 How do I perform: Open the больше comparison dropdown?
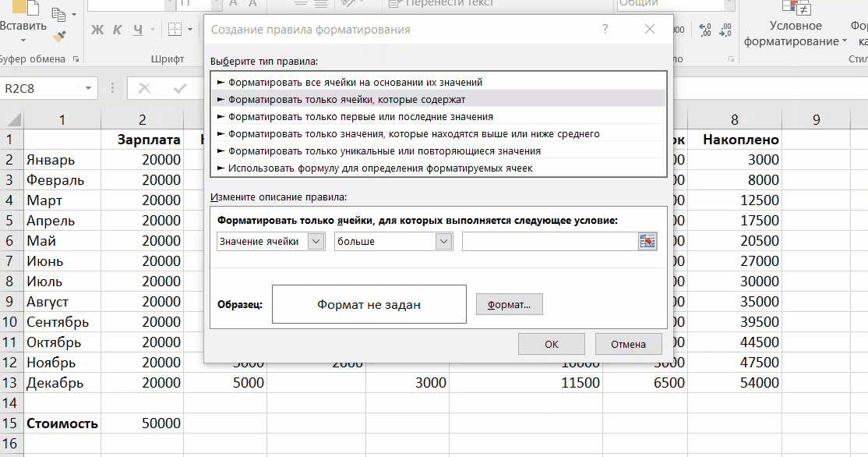pos(443,241)
